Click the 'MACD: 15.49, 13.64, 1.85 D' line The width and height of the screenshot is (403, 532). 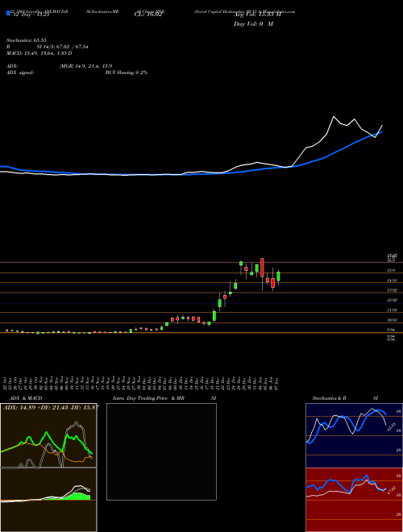point(39,53)
